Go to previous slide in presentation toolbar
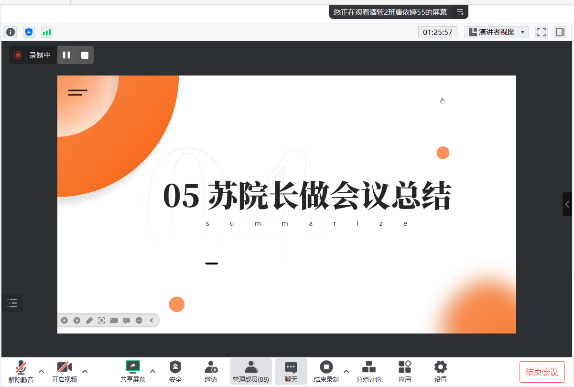574x387 pixels. [64, 320]
